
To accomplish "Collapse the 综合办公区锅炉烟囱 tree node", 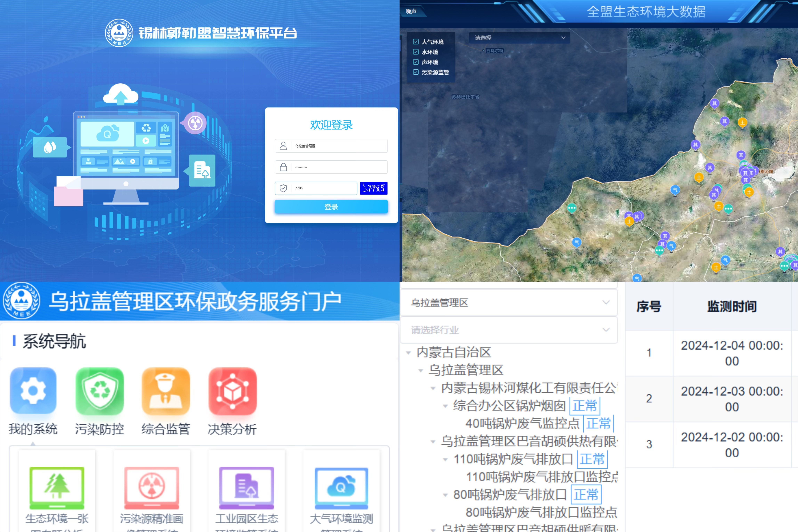I will pyautogui.click(x=445, y=406).
